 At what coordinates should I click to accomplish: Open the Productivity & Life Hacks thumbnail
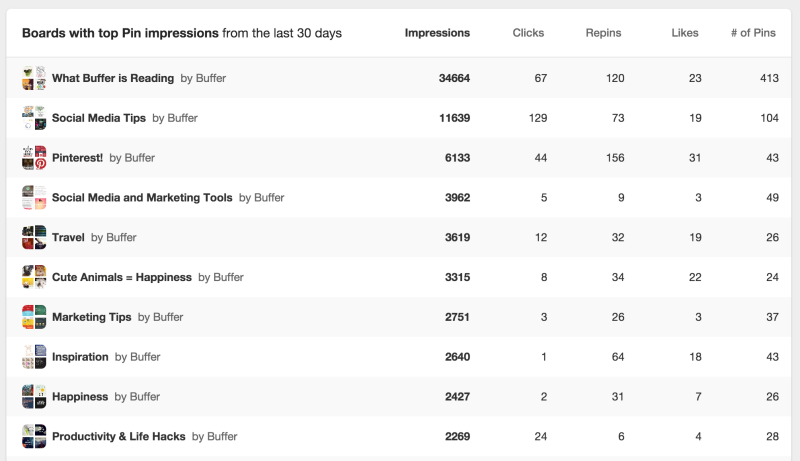tap(34, 436)
